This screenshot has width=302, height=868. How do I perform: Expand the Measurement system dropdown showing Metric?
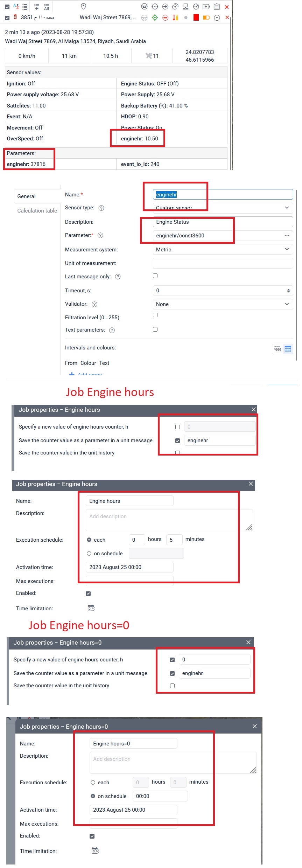pyautogui.click(x=223, y=249)
